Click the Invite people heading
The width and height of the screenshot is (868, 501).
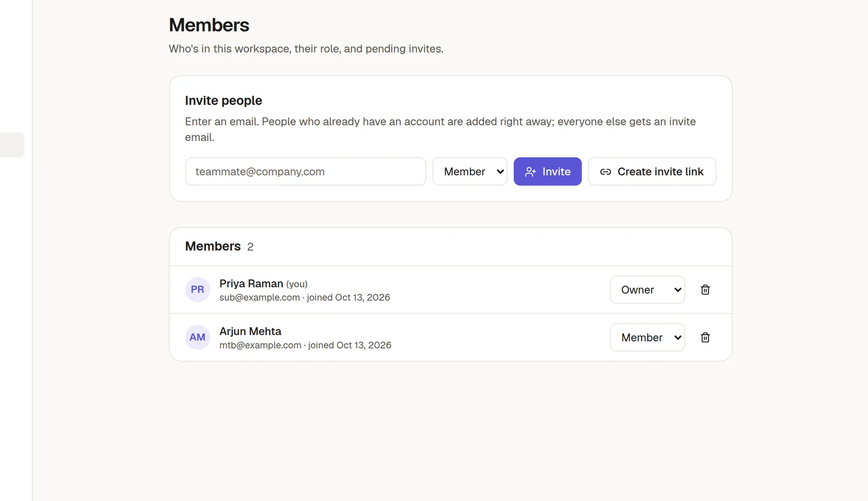click(224, 100)
